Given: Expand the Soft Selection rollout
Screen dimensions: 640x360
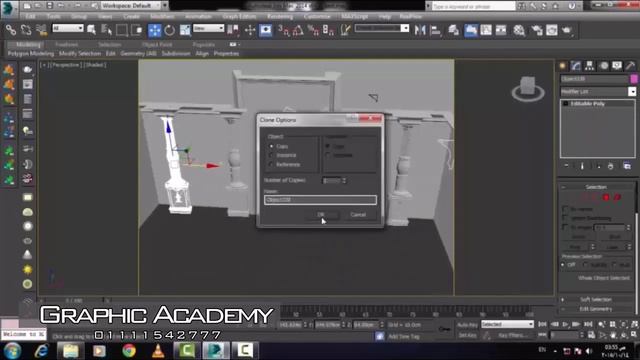Looking at the screenshot, I should tap(596, 300).
